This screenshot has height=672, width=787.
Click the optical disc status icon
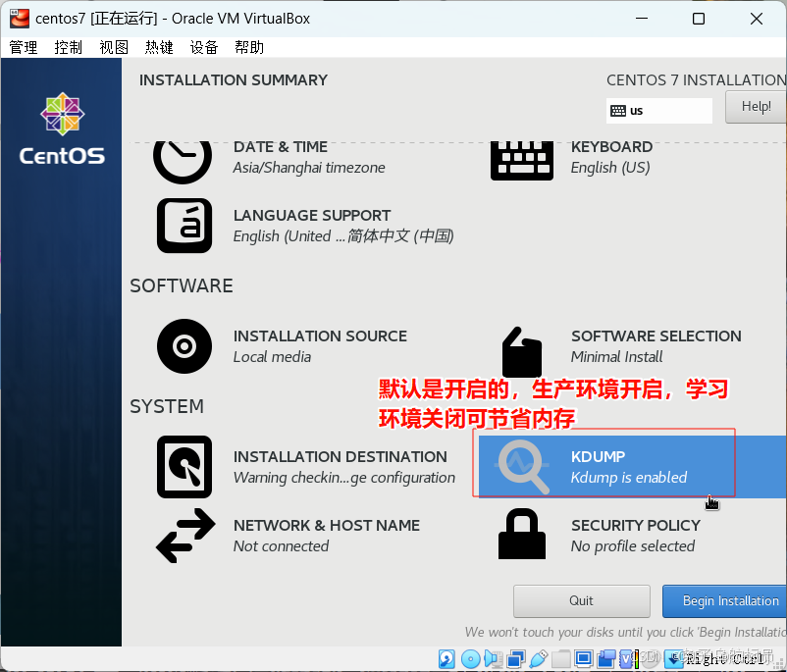(x=471, y=658)
